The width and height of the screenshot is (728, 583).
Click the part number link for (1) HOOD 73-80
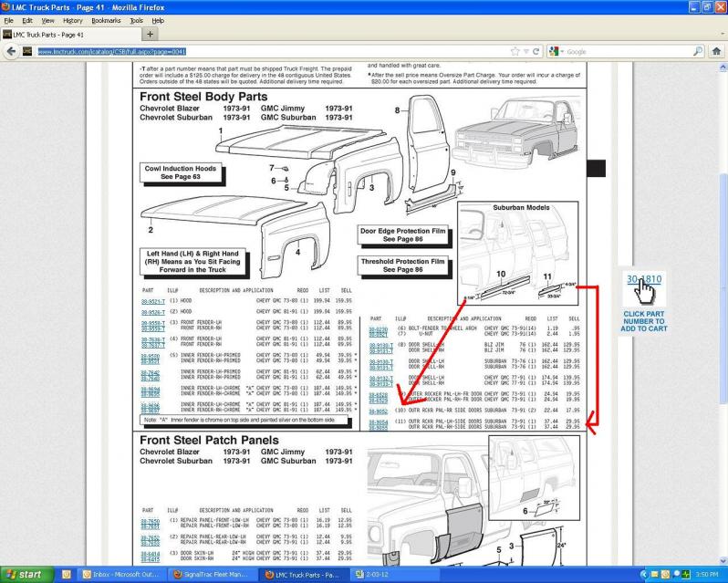click(x=152, y=301)
